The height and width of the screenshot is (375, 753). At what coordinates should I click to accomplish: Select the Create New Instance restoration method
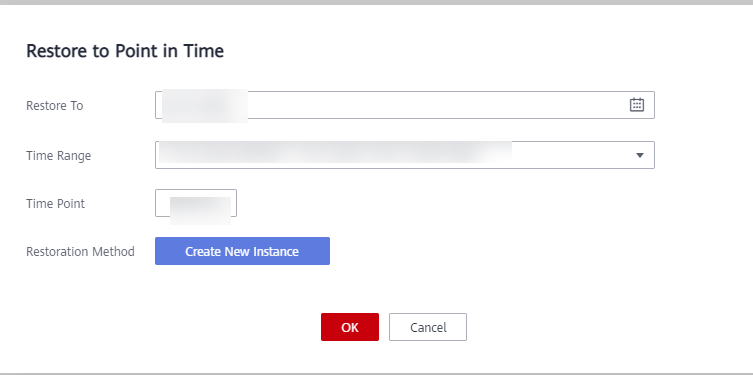[242, 251]
